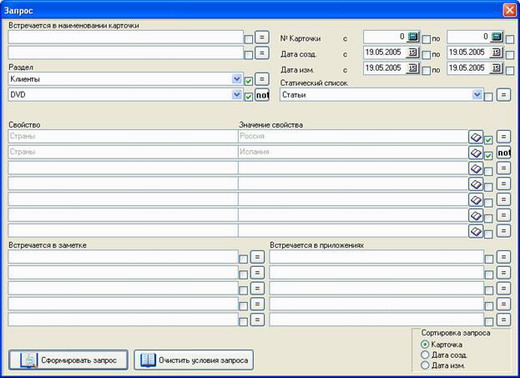Close the Запрос window
Viewport: 520px width, 378px height.
[509, 10]
